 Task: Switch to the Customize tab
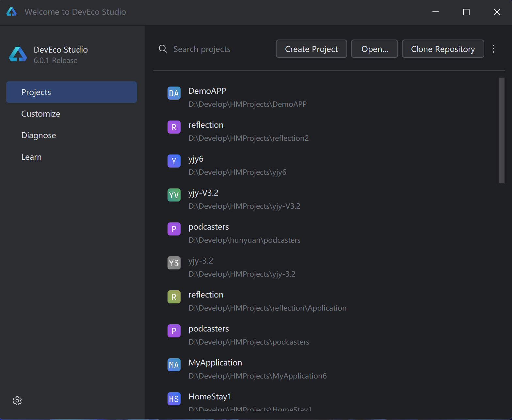pyautogui.click(x=72, y=114)
